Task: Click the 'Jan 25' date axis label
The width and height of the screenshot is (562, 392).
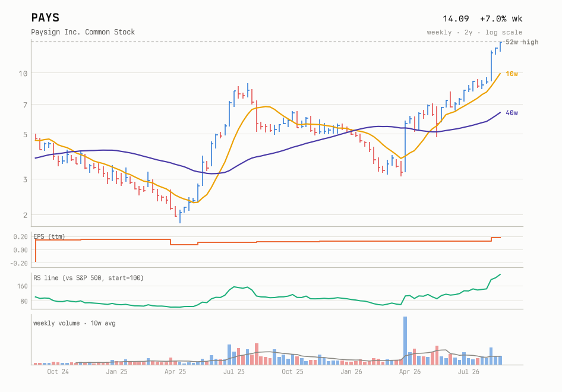Action: click(116, 372)
